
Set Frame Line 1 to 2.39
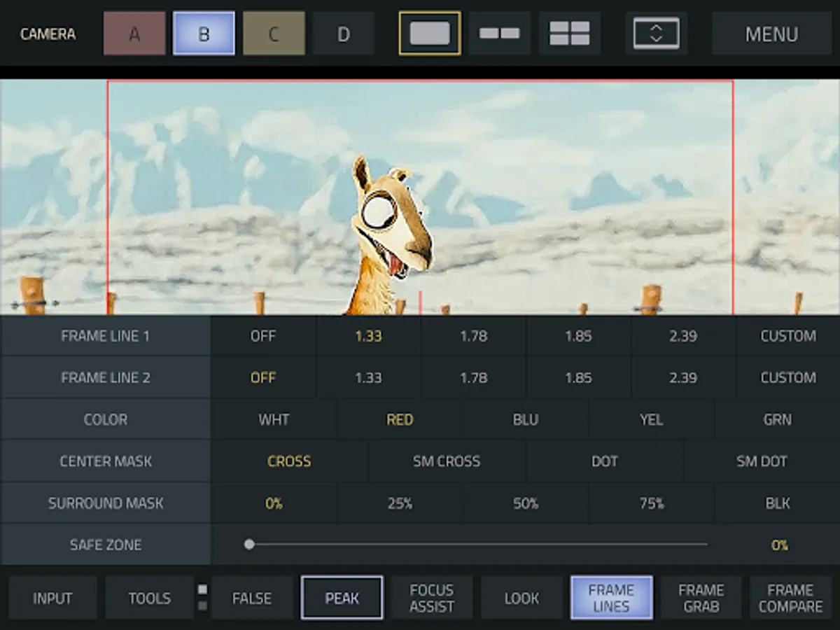683,336
